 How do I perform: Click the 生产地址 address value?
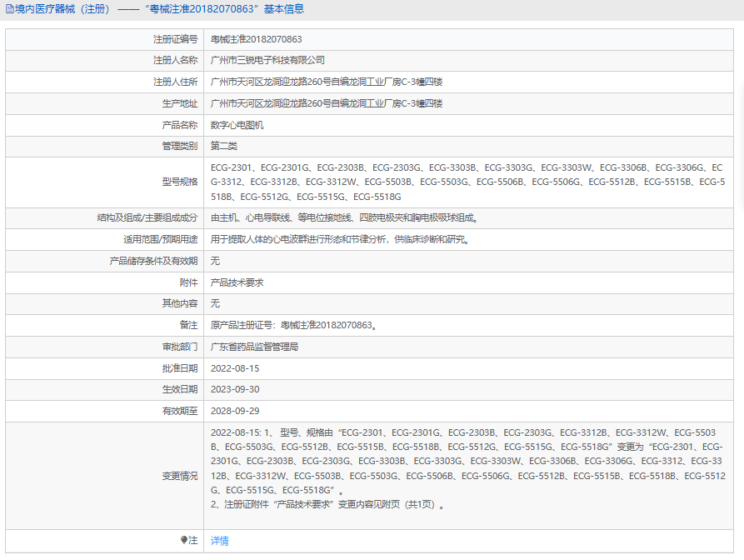tap(327, 103)
